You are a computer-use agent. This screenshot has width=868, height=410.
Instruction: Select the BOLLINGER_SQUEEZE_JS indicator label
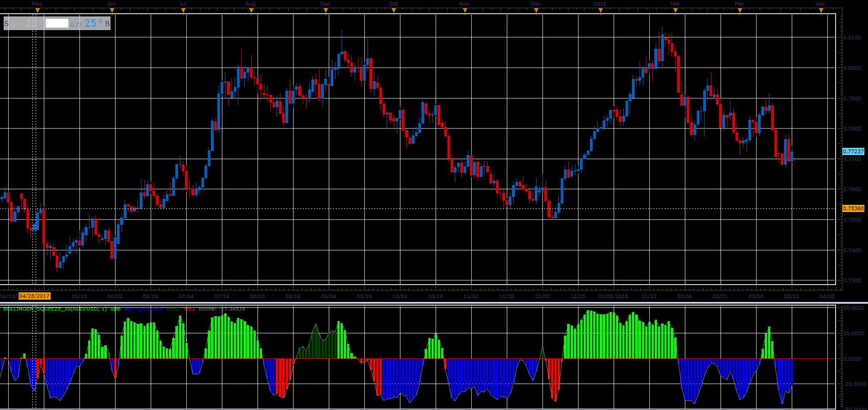point(55,309)
